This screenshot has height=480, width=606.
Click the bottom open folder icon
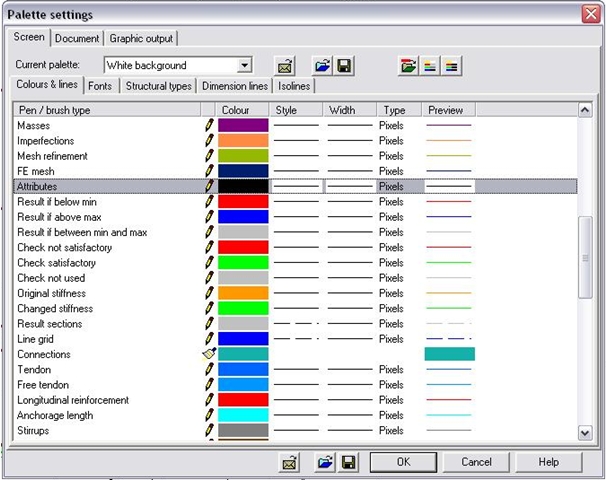click(326, 462)
